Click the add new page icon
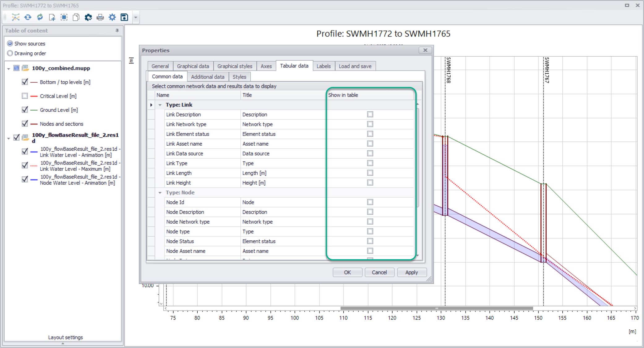 52,17
